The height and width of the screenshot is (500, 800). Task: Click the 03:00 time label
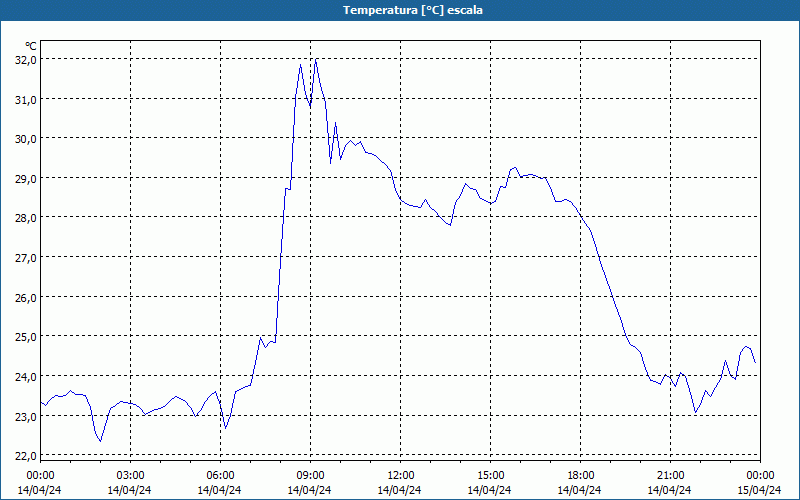pyautogui.click(x=130, y=476)
